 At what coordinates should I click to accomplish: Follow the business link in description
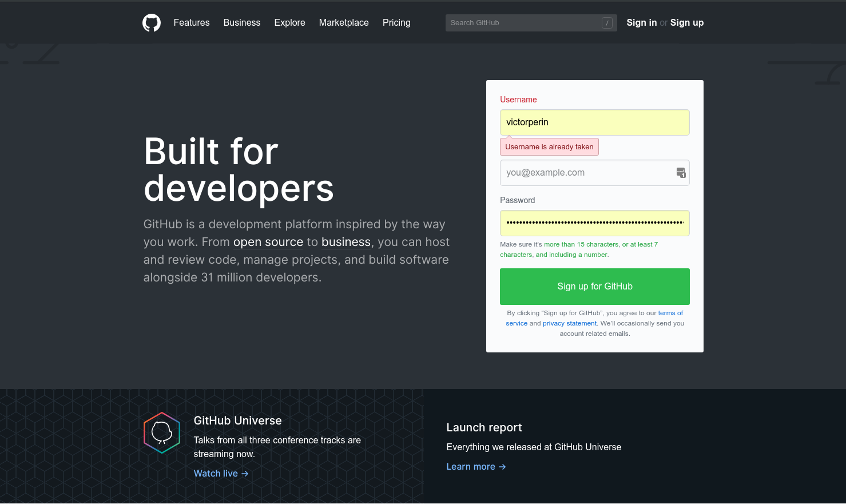[346, 242]
